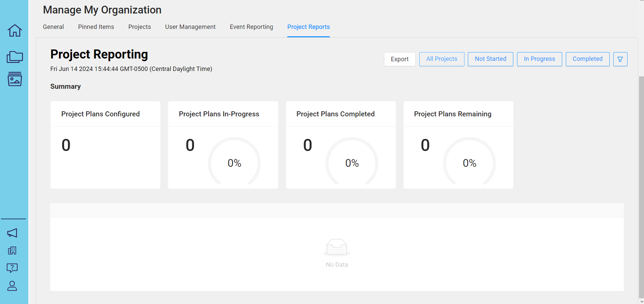The height and width of the screenshot is (304, 644).
Task: Open the media gallery sidebar icon
Action: click(14, 79)
